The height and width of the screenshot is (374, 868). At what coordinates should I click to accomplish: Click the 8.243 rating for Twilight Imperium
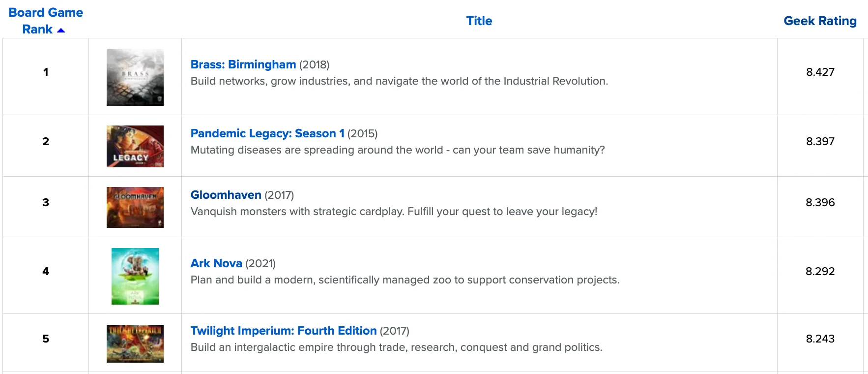[820, 339]
